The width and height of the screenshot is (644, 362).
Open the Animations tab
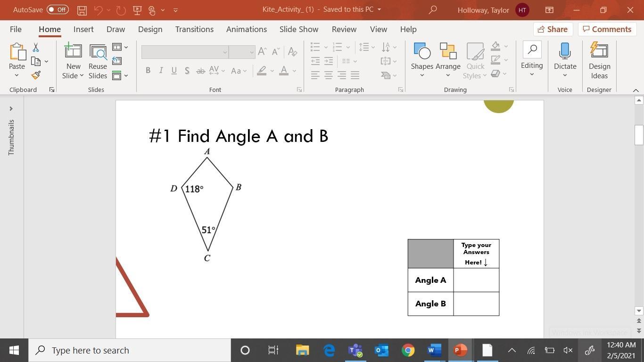(247, 29)
